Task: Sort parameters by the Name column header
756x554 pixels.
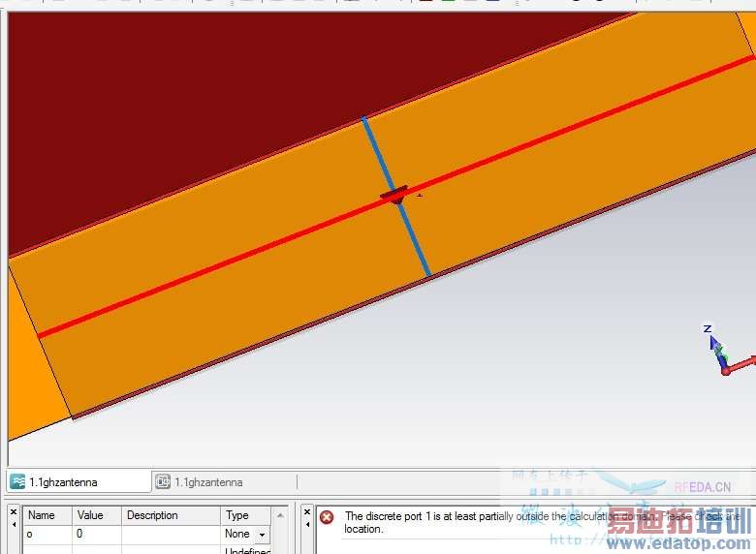Action: click(47, 515)
